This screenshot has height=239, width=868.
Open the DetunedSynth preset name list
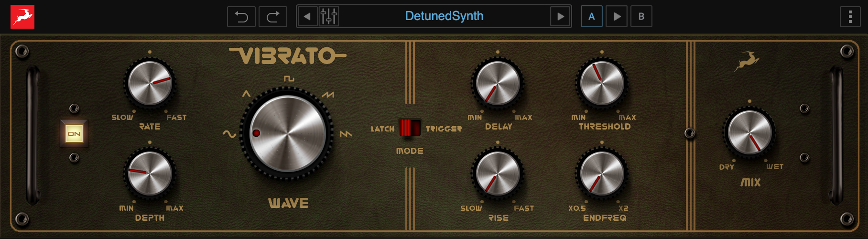[x=444, y=16]
